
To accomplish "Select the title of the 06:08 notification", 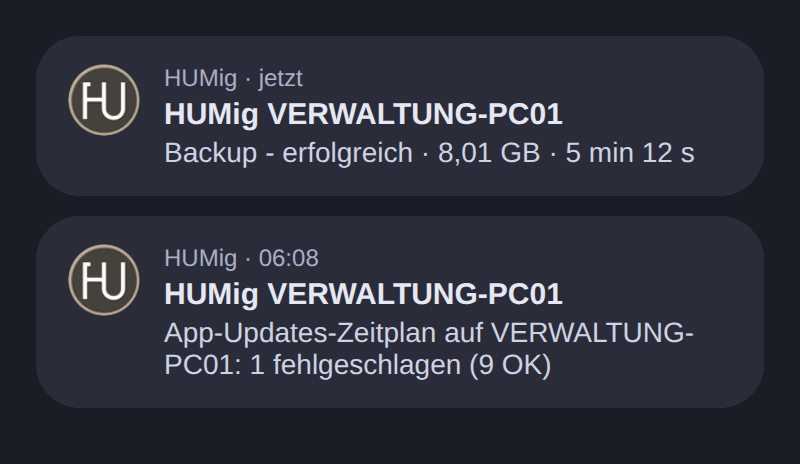I will tap(363, 294).
